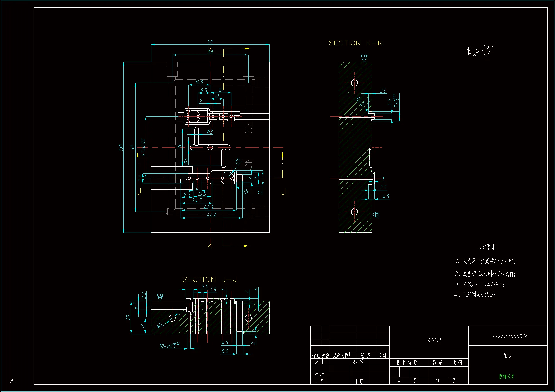The image size is (555, 392).
Task: Select the 130 overall height dimension
Action: click(121, 147)
